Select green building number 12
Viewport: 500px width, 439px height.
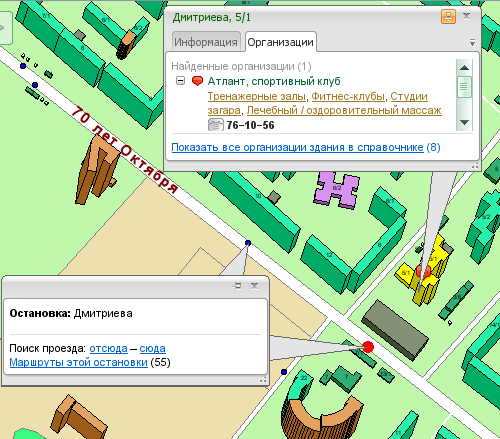click(328, 263)
